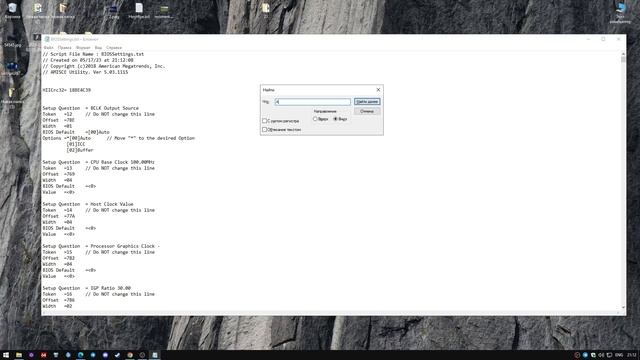640x360 pixels.
Task: Click the Notepad scrollbar down arrow
Action: 623,307
